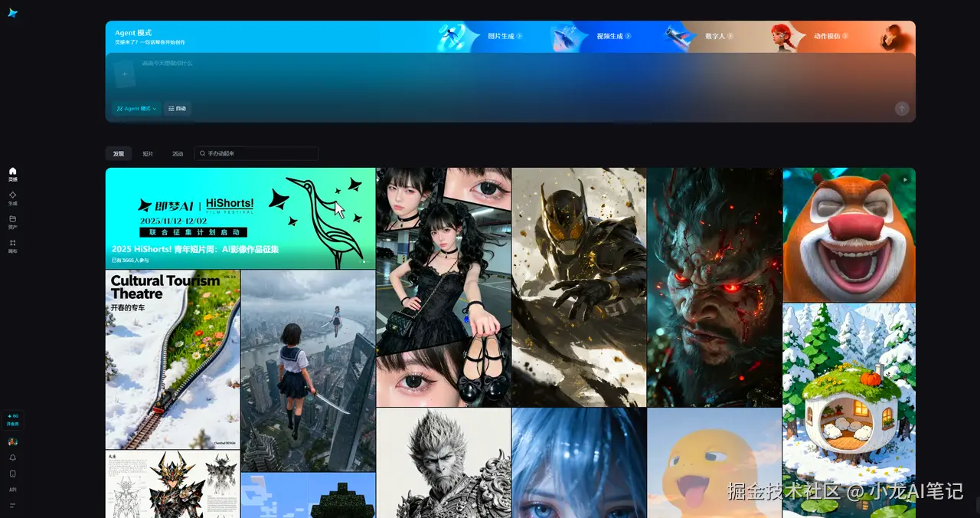
Task: Open the gothic dress girl collage image
Action: (x=443, y=287)
